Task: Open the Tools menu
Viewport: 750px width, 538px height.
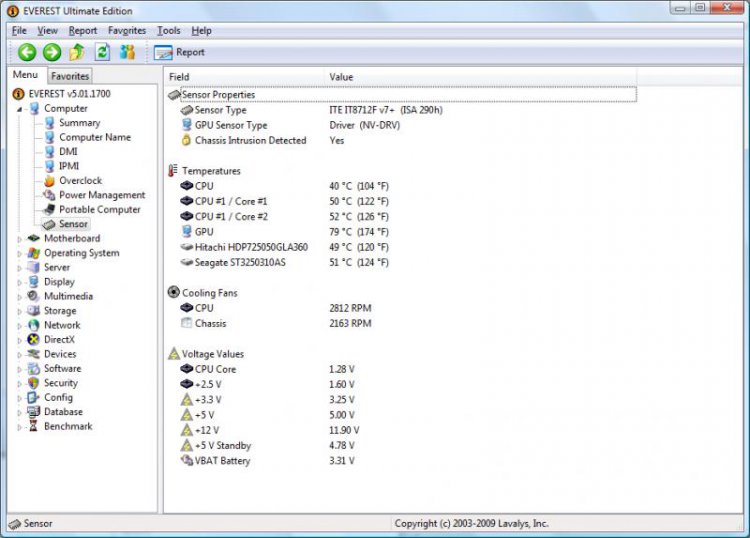Action: pyautogui.click(x=169, y=31)
